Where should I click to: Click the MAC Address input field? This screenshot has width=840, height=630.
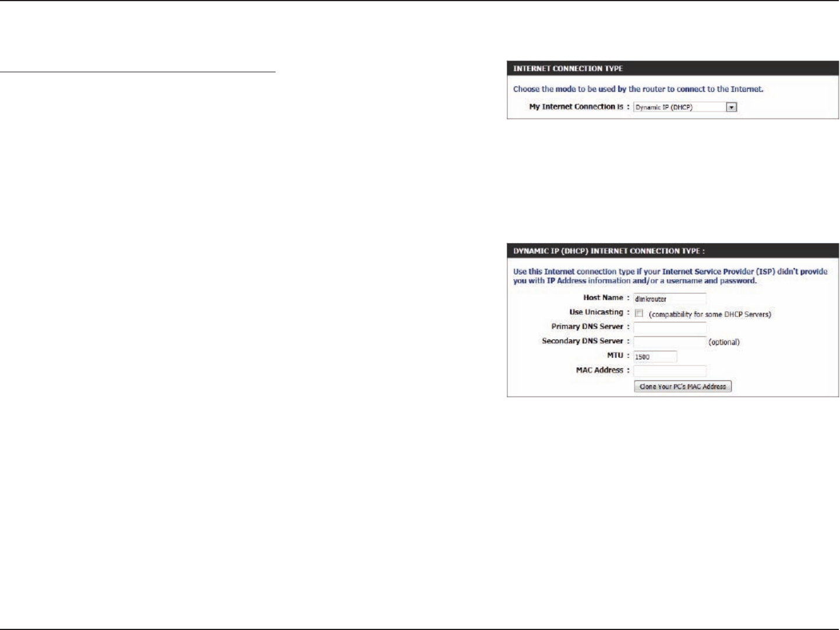point(669,371)
